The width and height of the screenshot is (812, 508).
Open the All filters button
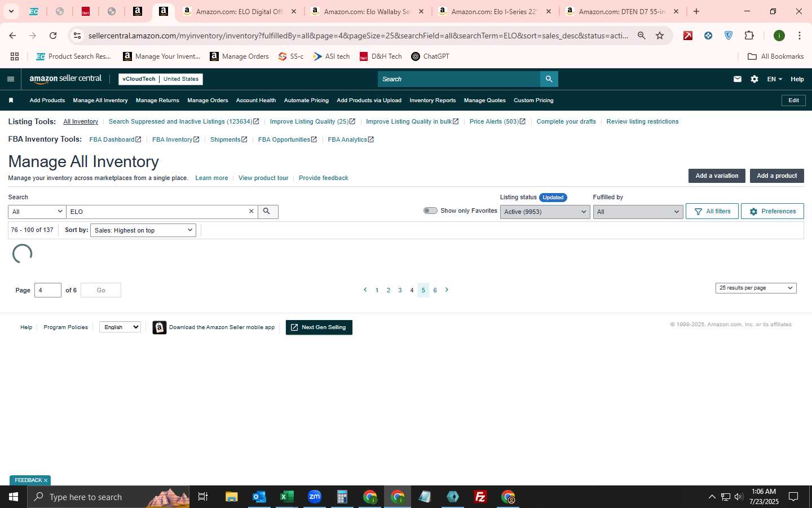[712, 211]
